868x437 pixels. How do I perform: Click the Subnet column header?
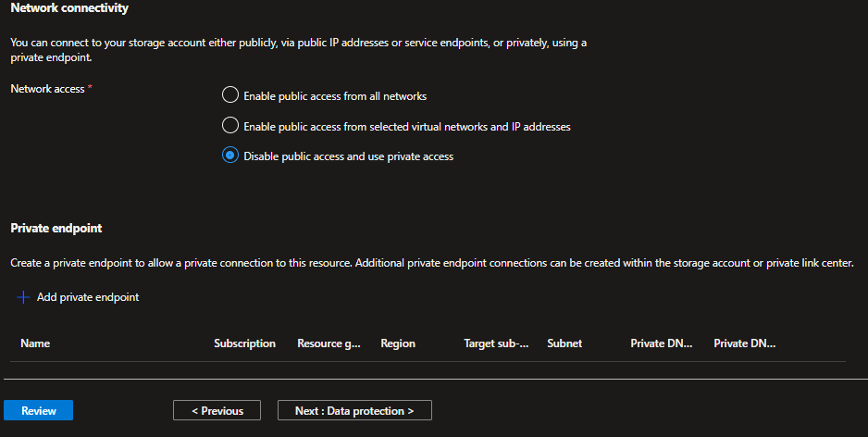[x=564, y=343]
